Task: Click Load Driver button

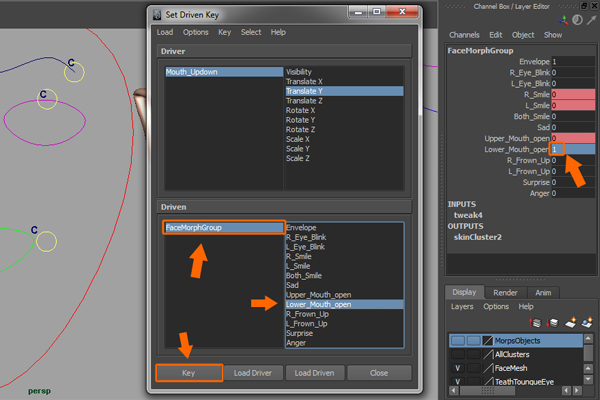Action: (x=253, y=373)
